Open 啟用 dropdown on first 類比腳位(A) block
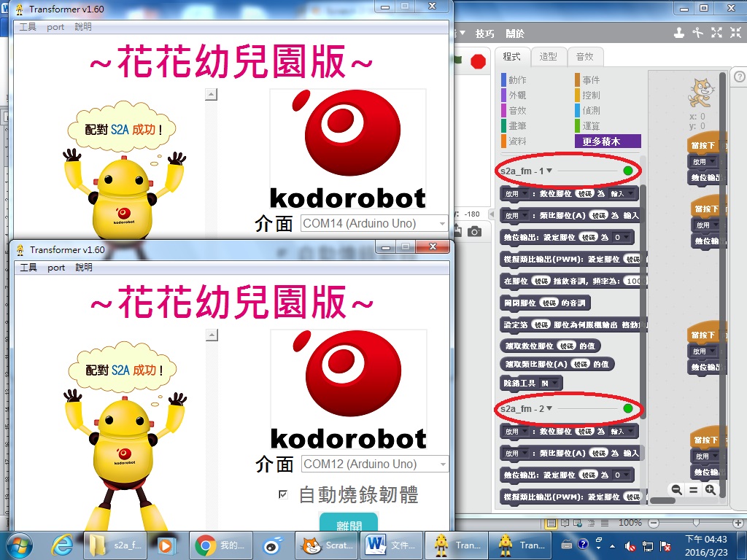 [516, 216]
